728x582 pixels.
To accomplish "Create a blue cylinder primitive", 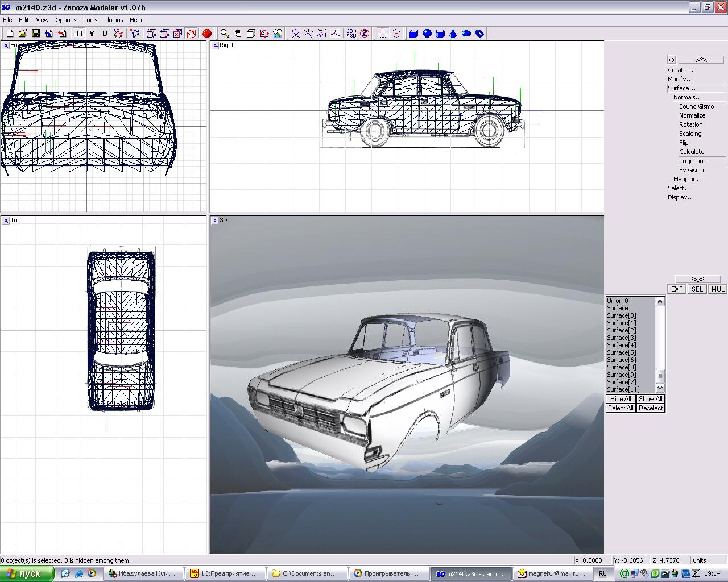I will tap(440, 34).
